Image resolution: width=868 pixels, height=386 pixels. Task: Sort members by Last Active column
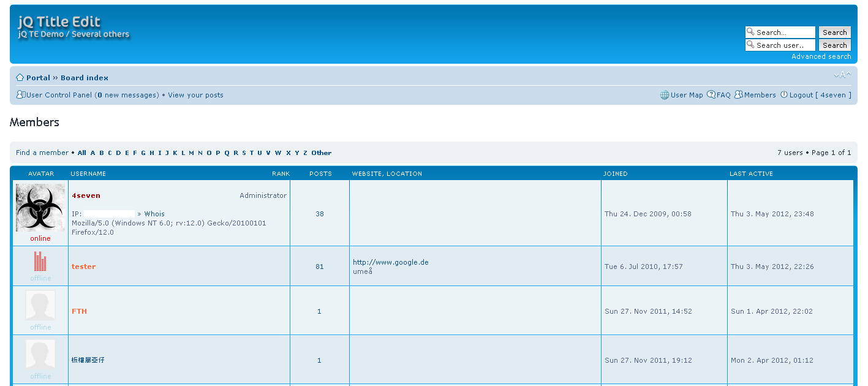[x=751, y=174]
